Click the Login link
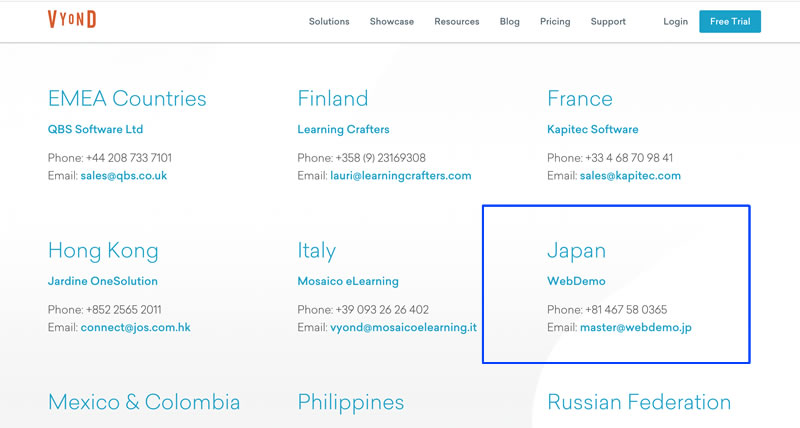 click(x=676, y=21)
